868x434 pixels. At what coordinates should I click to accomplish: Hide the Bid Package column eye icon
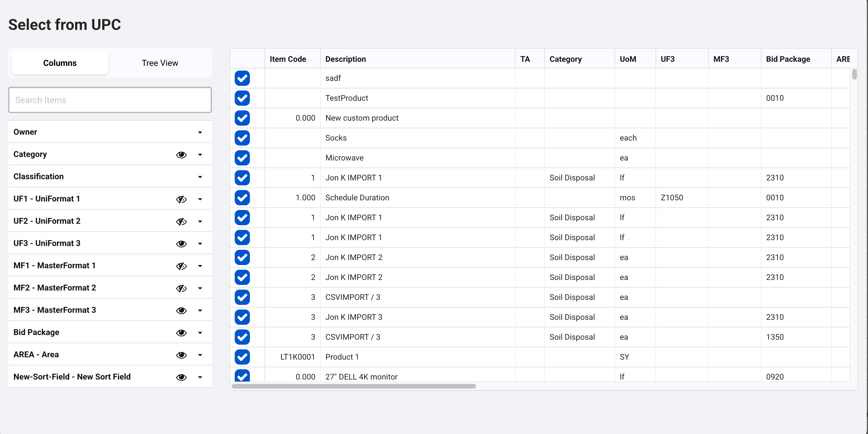181,332
